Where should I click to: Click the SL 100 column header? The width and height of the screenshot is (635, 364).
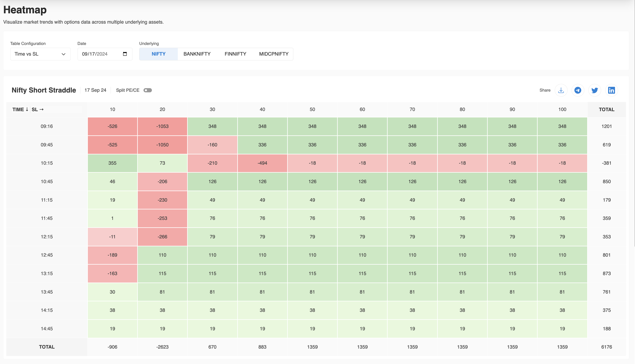click(x=562, y=109)
